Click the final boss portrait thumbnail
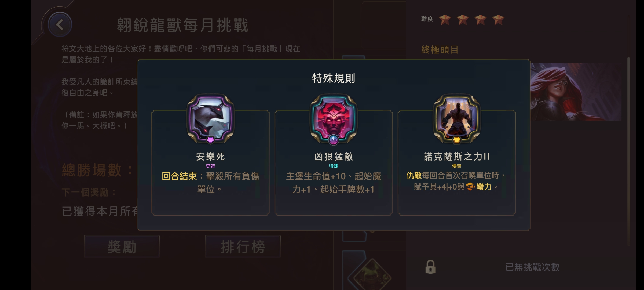The image size is (644, 290). [576, 92]
